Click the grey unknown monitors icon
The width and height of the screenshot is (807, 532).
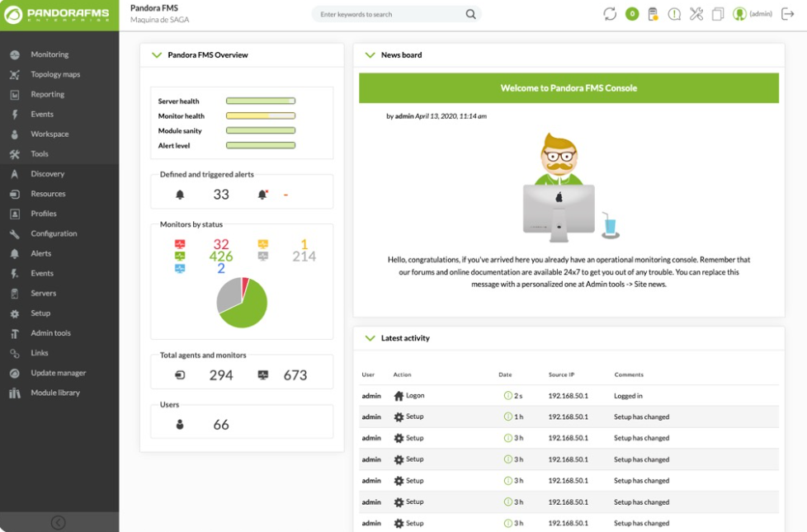pos(263,257)
